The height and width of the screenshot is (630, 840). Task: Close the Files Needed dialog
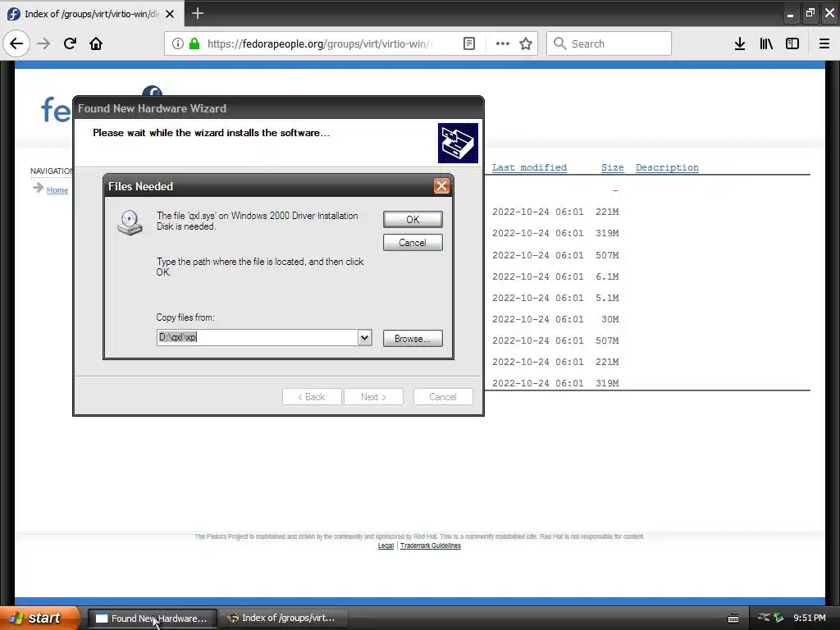[441, 186]
